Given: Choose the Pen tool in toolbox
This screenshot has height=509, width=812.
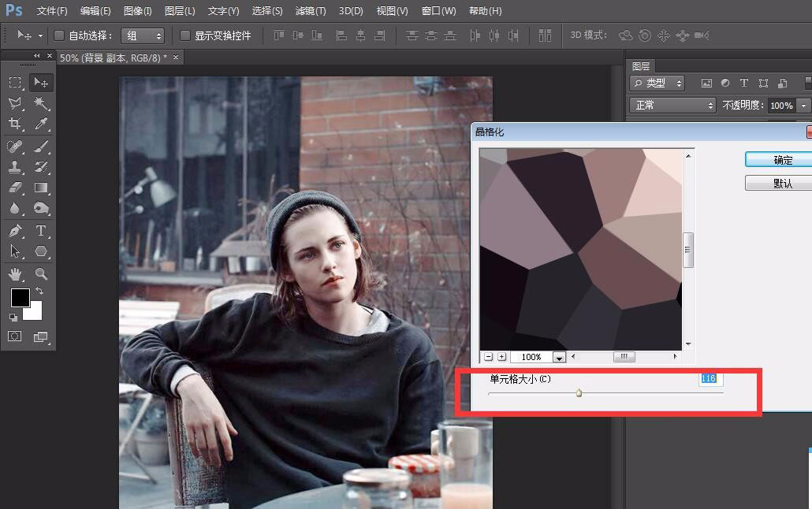Looking at the screenshot, I should [x=15, y=231].
